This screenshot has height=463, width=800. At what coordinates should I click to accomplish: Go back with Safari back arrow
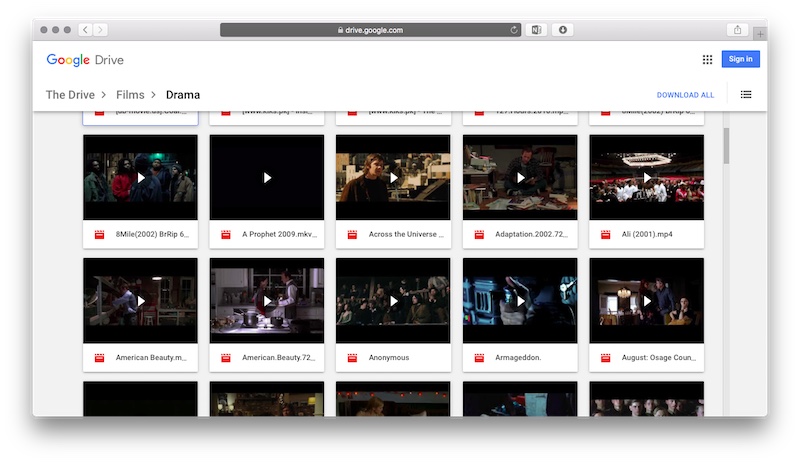[x=84, y=30]
